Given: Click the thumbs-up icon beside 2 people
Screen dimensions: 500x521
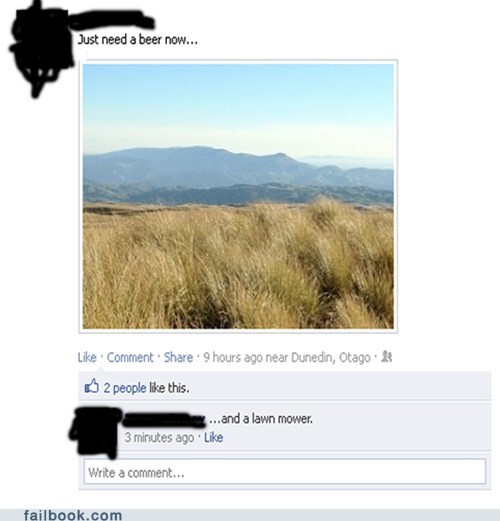Looking at the screenshot, I should pyautogui.click(x=91, y=386).
